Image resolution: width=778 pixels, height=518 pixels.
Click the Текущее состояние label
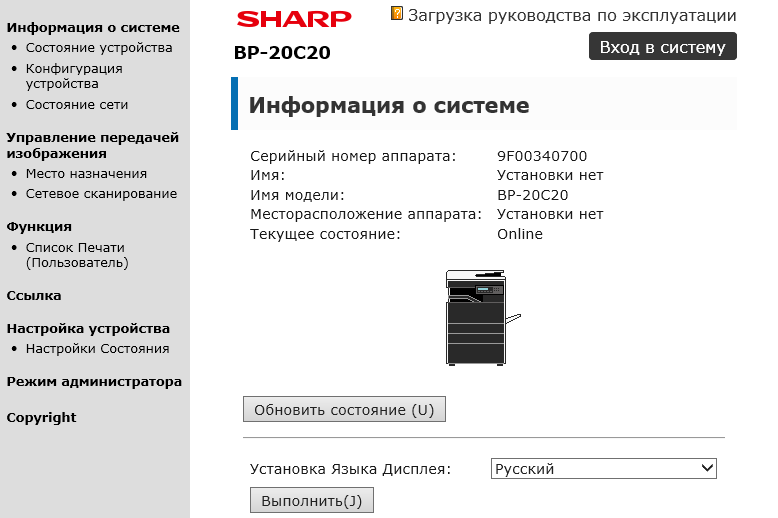[x=325, y=234]
